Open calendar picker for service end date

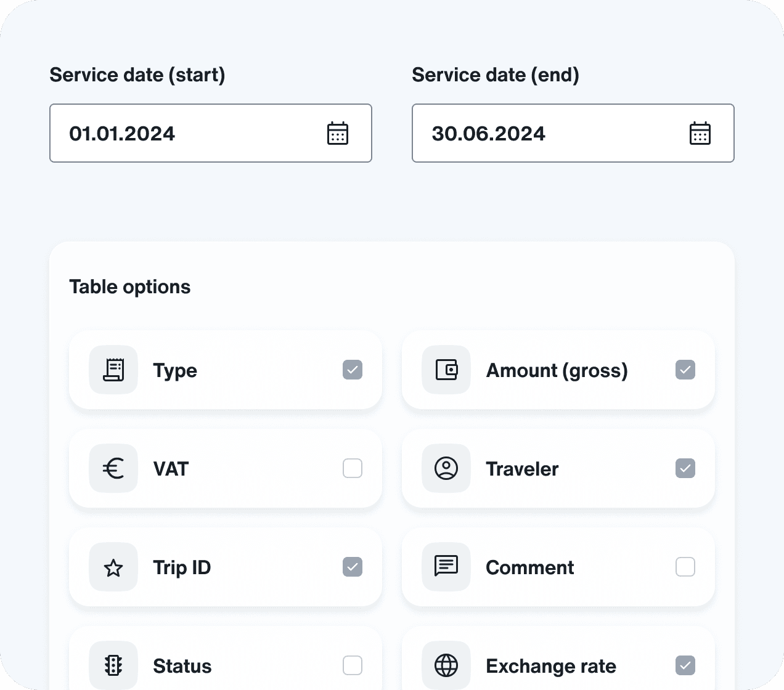coord(700,134)
